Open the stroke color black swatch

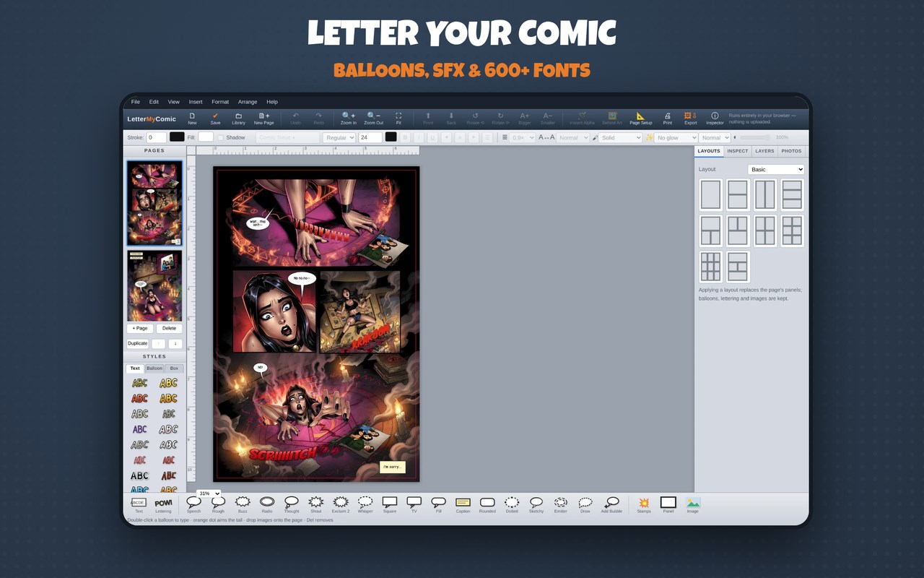177,137
